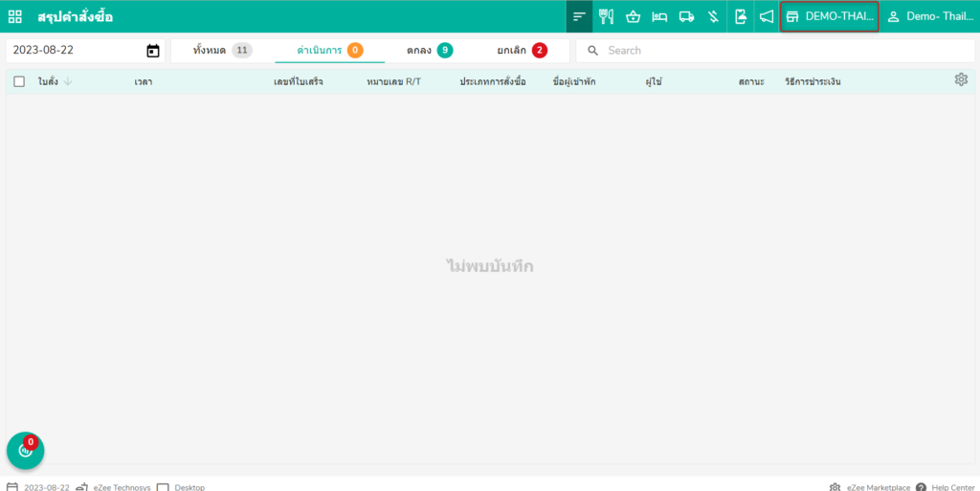Open the announcements megaphone icon

pos(767,17)
